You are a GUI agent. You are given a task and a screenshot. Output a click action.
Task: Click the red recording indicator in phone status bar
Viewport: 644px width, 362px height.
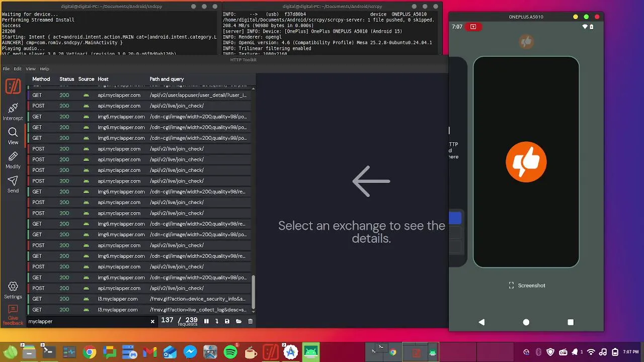[x=473, y=27]
